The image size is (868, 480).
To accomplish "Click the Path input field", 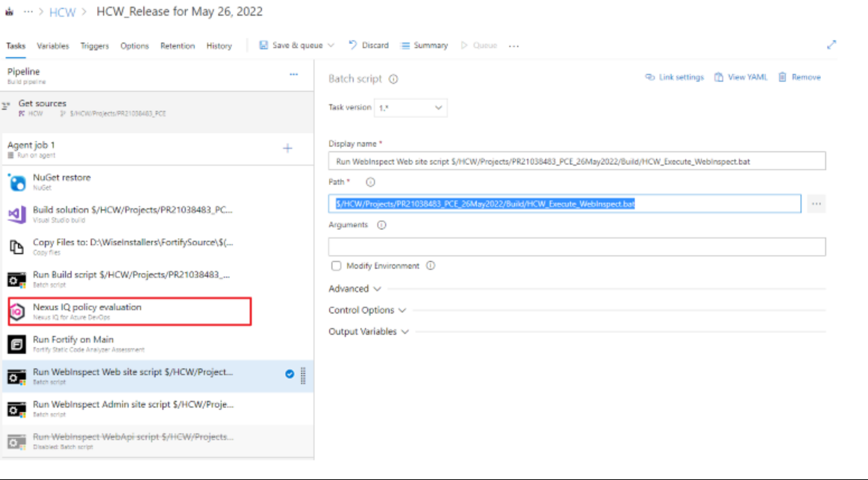I will pos(565,204).
